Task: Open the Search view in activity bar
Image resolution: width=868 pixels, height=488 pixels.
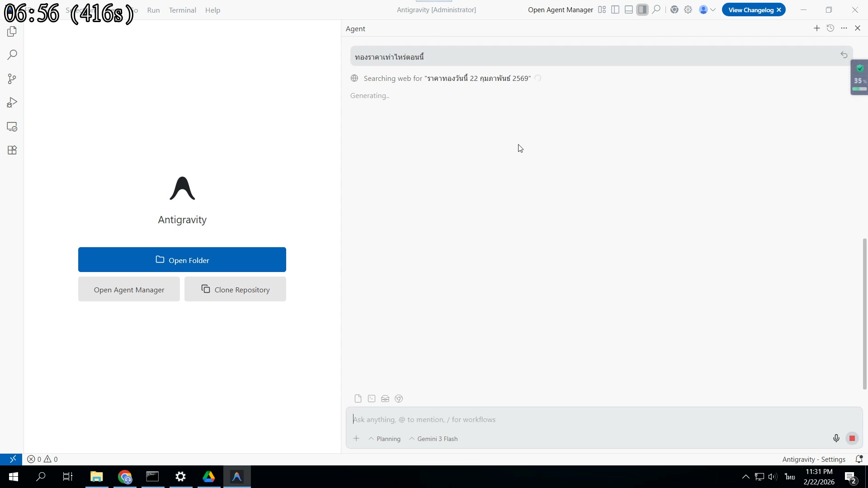Action: (12, 55)
